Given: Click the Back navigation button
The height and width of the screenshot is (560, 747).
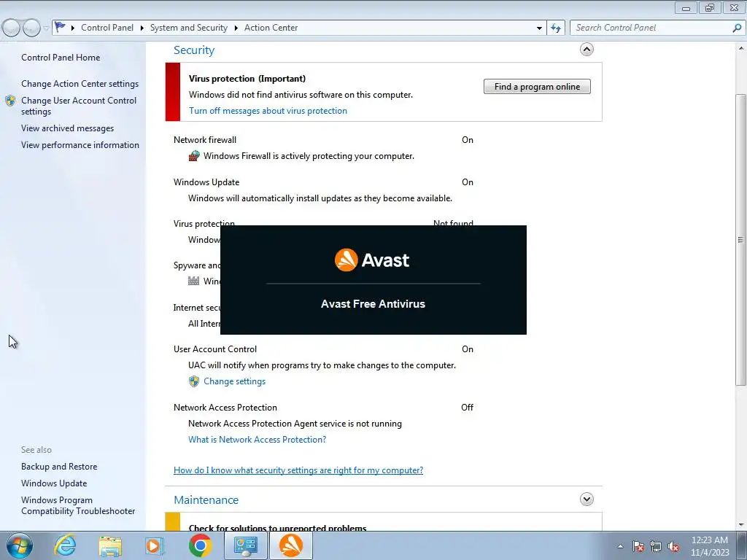Looking at the screenshot, I should pyautogui.click(x=10, y=28).
